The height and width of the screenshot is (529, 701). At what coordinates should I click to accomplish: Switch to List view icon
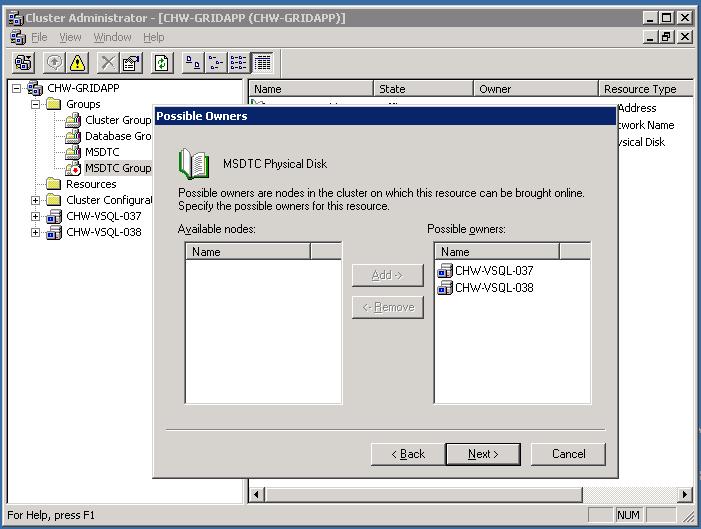(x=239, y=62)
